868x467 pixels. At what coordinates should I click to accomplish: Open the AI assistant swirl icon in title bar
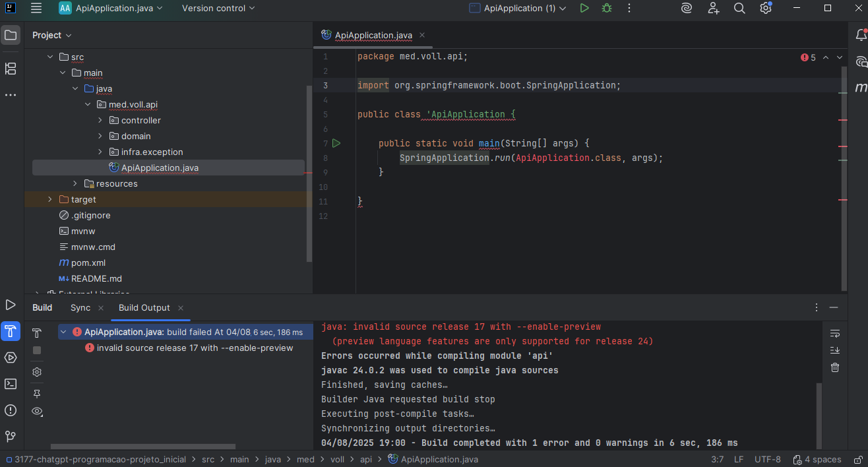[x=687, y=9]
